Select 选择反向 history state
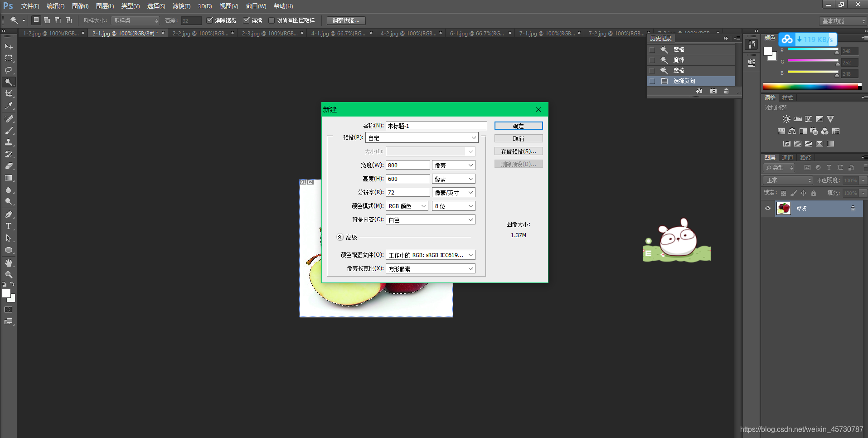 691,81
